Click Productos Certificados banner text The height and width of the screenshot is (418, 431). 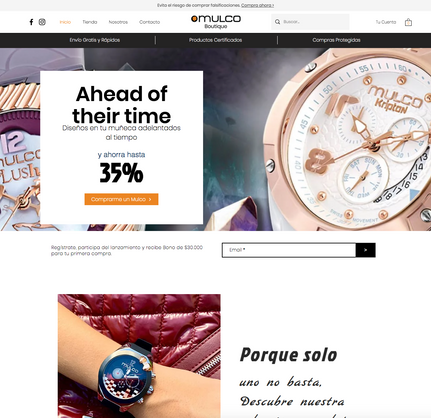coord(216,40)
